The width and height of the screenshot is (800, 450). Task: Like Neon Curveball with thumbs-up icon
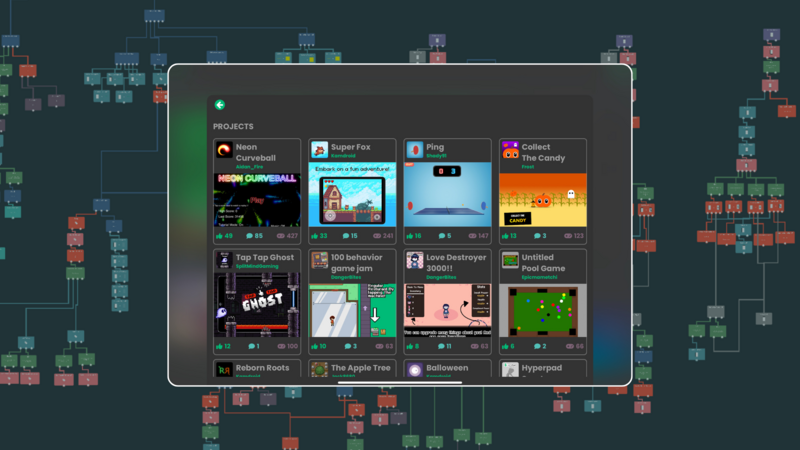point(219,236)
